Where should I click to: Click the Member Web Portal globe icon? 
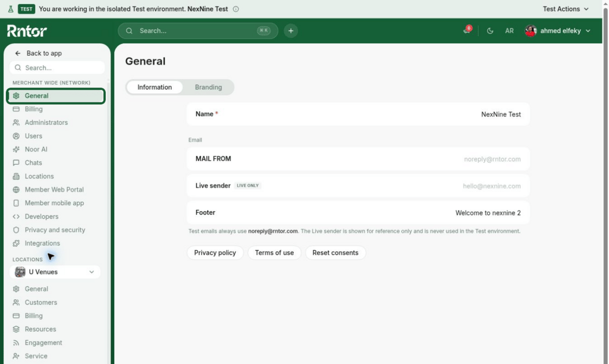16,190
